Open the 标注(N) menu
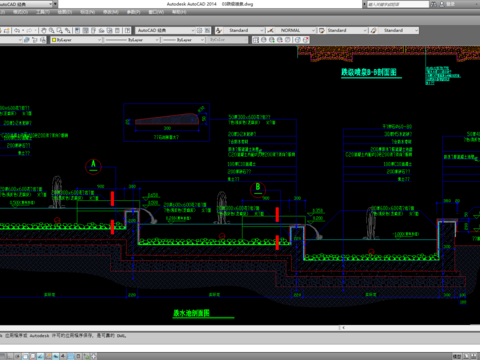 (x=88, y=12)
